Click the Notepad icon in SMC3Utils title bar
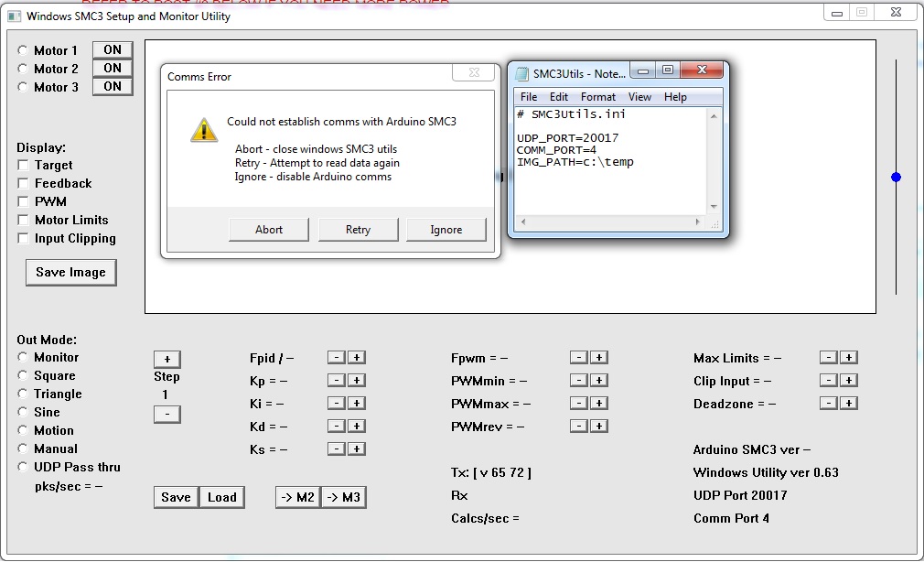Image resolution: width=924 pixels, height=562 pixels. coord(521,73)
